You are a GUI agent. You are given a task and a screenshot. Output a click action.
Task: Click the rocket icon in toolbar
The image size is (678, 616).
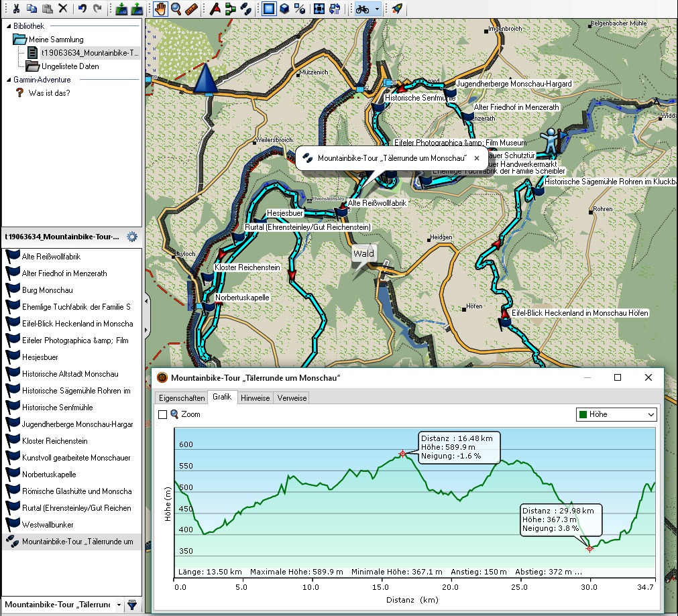397,9
